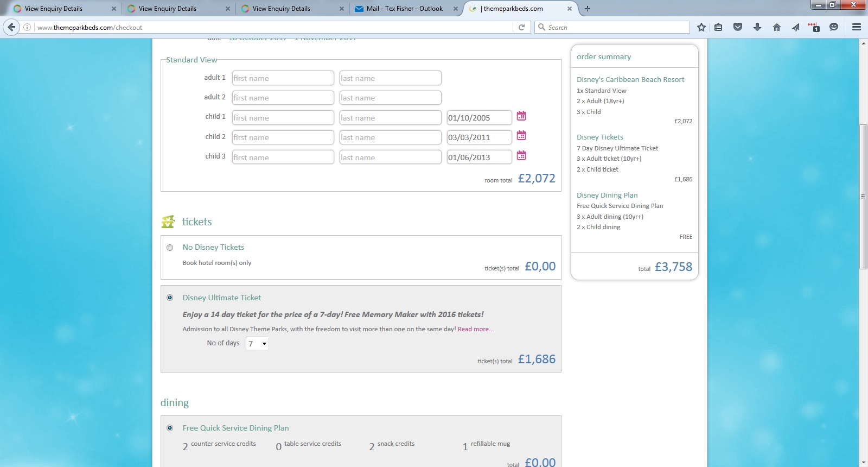Switch to Mail - Tex Fisher - Outlook tab
The height and width of the screenshot is (467, 868).
[406, 9]
